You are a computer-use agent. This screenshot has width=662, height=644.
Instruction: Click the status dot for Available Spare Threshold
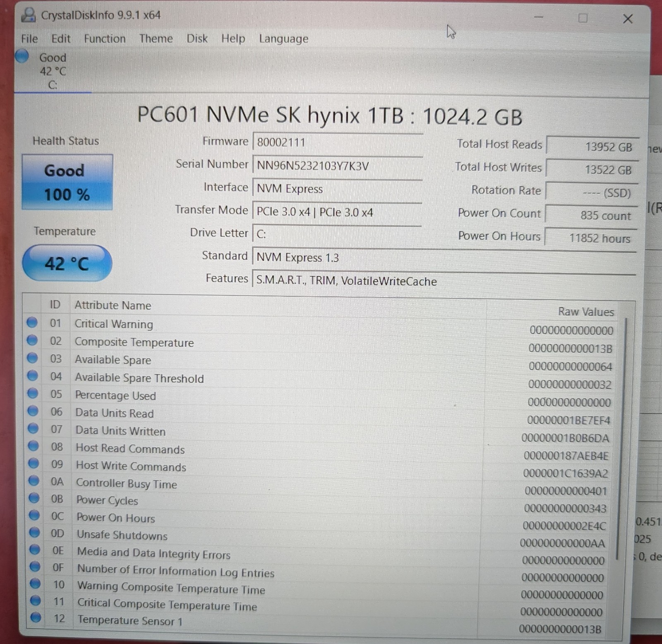coord(32,375)
